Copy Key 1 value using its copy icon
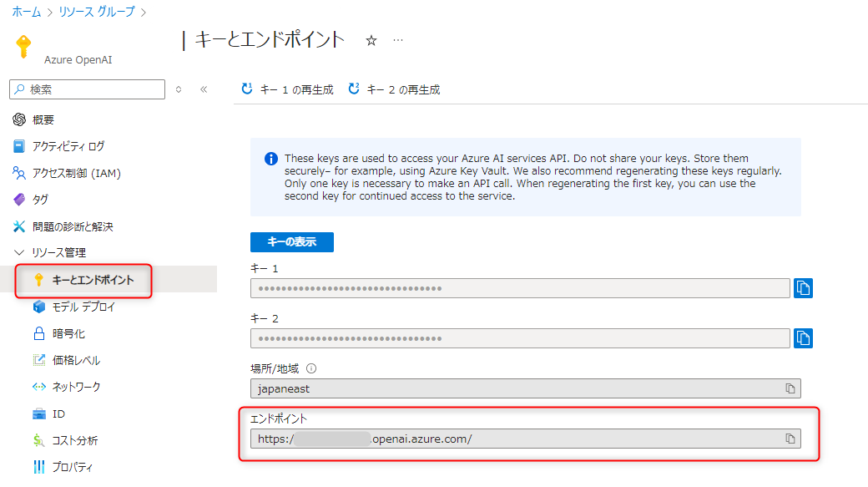Image resolution: width=868 pixels, height=487 pixels. [x=802, y=288]
